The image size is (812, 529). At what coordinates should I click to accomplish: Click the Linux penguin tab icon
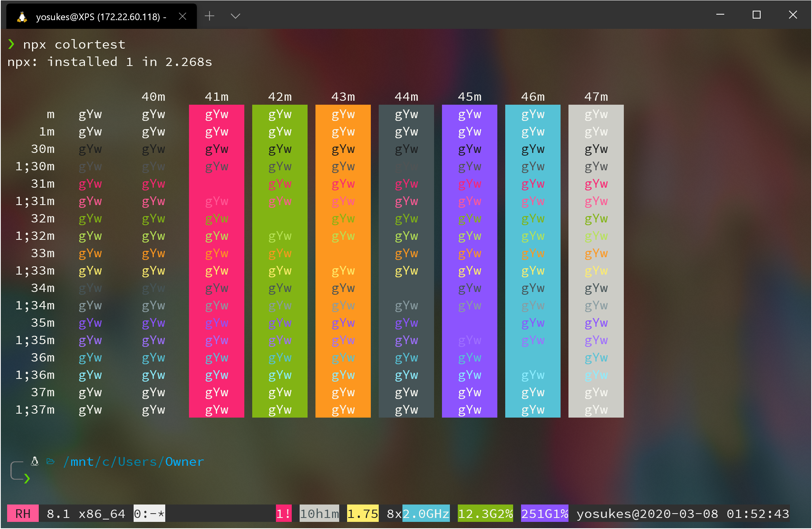(22, 17)
